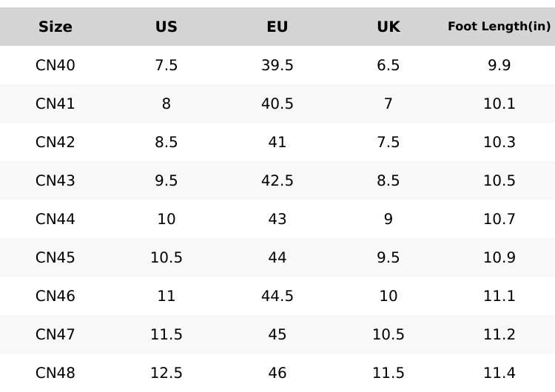Click the EU column header
555x392 pixels.
click(x=277, y=27)
